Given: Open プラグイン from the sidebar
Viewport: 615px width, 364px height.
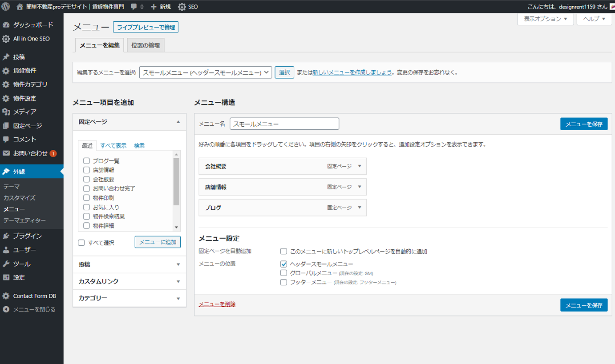Looking at the screenshot, I should 27,236.
